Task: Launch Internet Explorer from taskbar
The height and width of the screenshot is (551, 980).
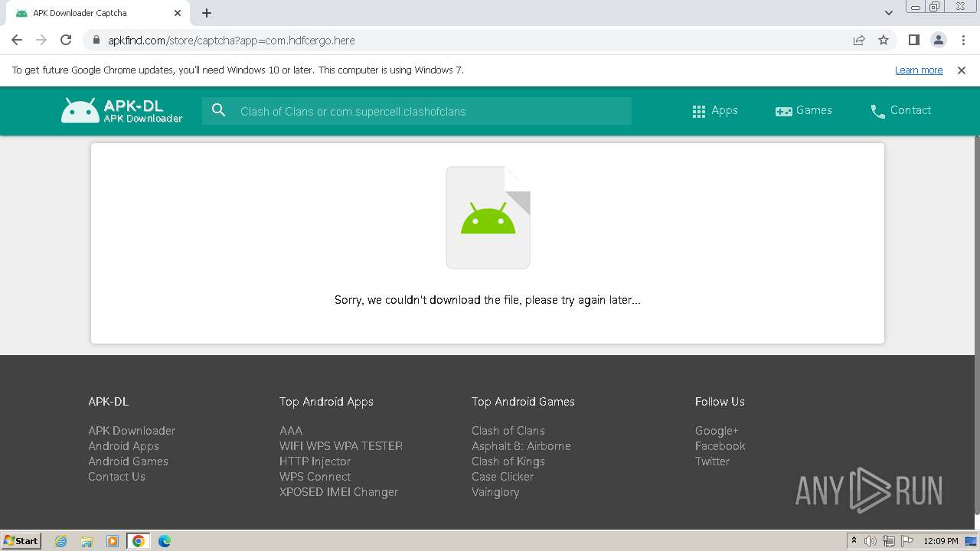Action: (x=61, y=541)
